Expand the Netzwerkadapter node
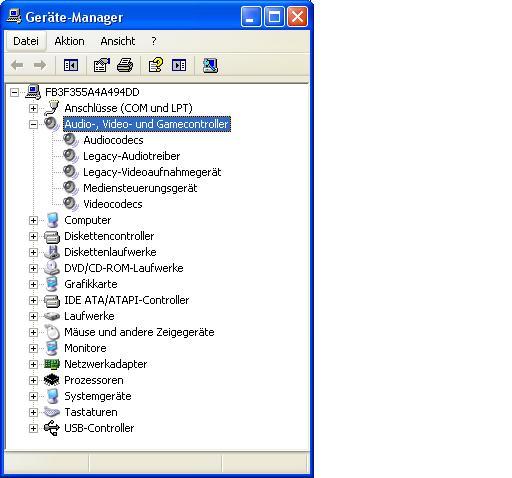This screenshot has height=478, width=512. click(33, 364)
